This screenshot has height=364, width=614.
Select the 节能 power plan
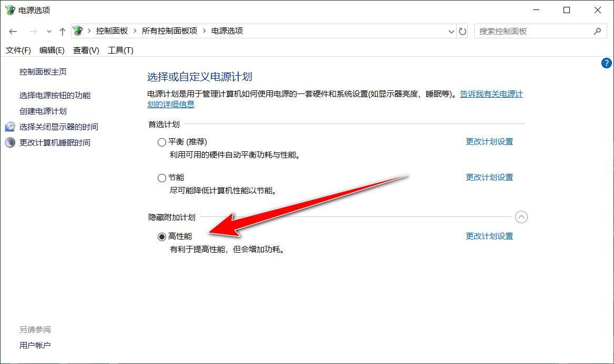pos(162,178)
